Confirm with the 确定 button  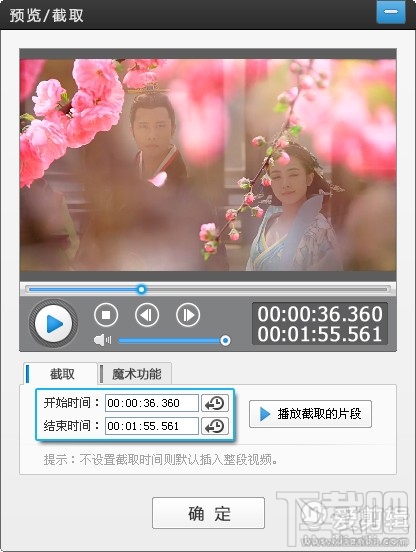click(208, 513)
